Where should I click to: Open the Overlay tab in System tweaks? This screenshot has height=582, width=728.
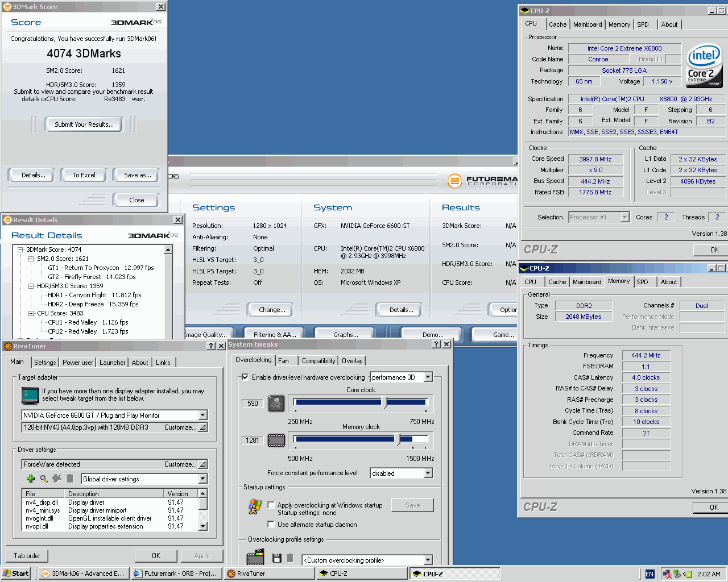pos(352,360)
